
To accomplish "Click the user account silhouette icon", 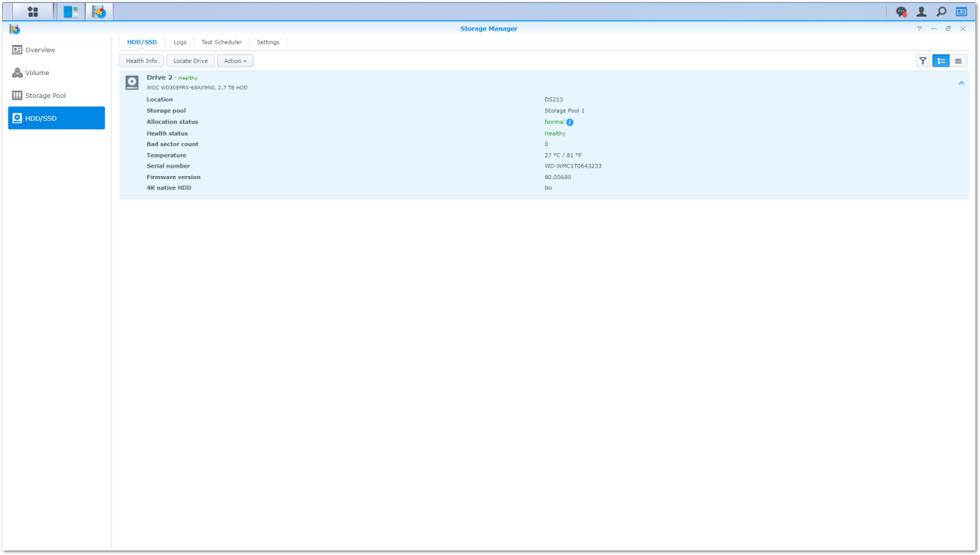I will (920, 11).
